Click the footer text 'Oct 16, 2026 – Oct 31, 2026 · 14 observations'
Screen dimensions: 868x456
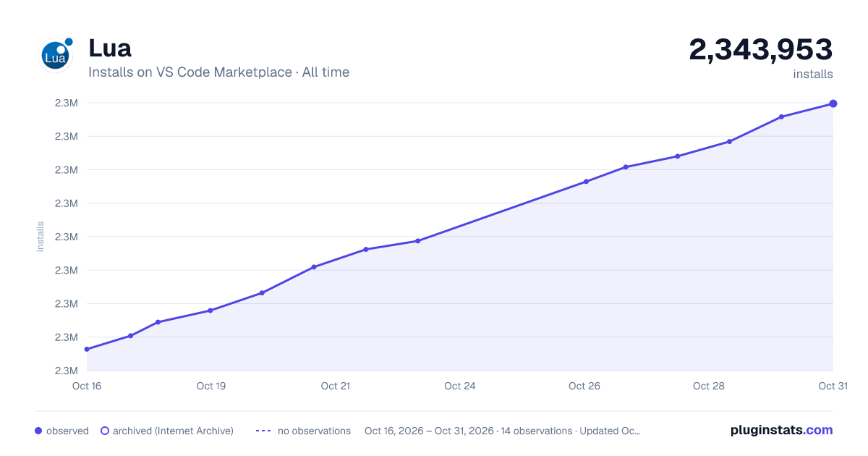tap(468, 431)
